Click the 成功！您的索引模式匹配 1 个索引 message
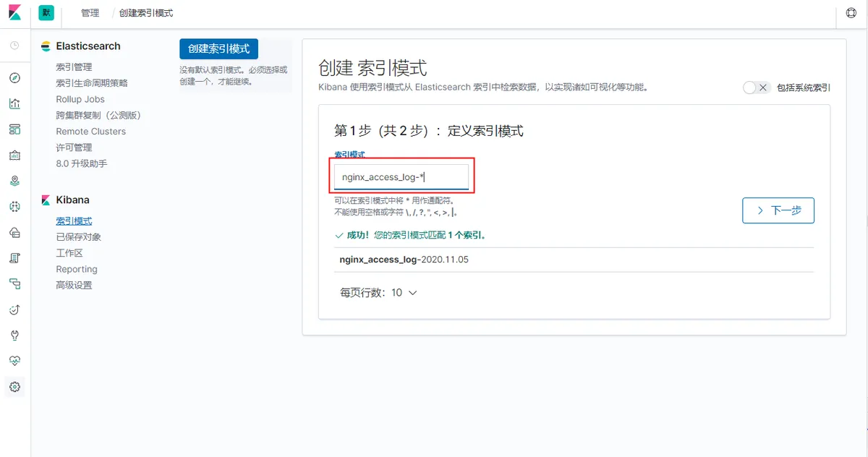The image size is (868, 457). [410, 235]
